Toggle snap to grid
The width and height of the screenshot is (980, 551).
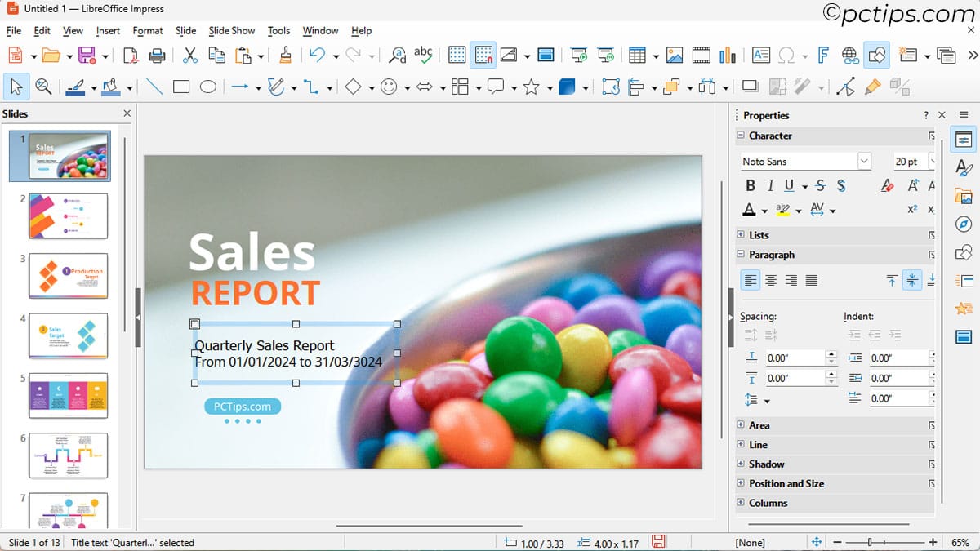click(x=483, y=55)
